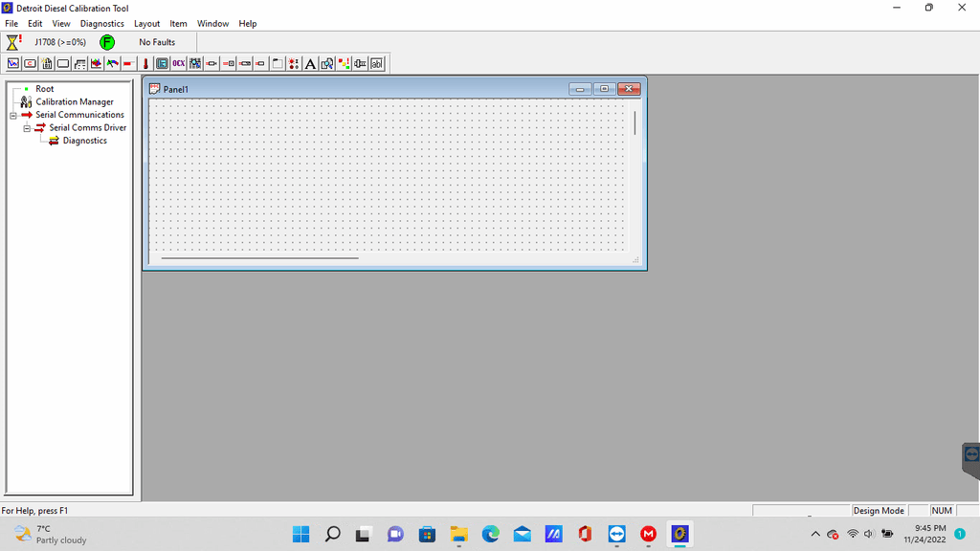This screenshot has width=980, height=551.
Task: Click the Panel1 horizontal scrollbar
Action: [259, 258]
